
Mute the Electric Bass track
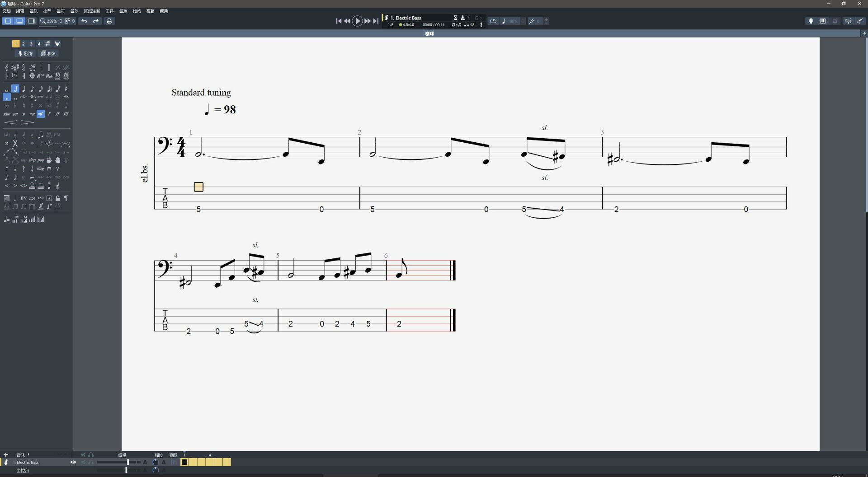(x=83, y=462)
